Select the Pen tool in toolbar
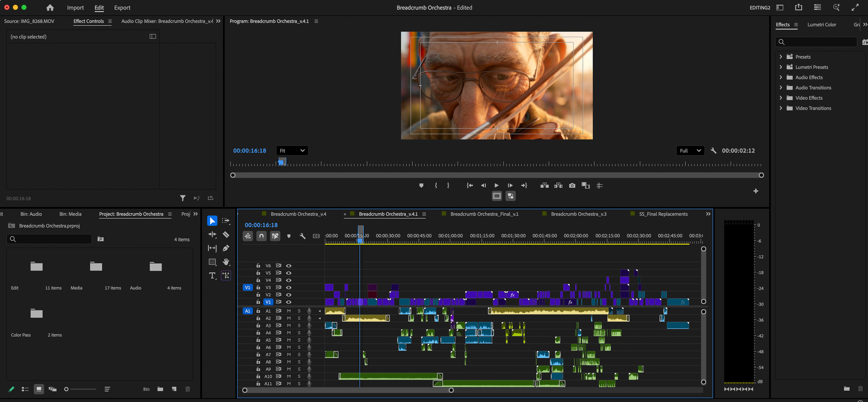This screenshot has height=402, width=868. point(226,248)
